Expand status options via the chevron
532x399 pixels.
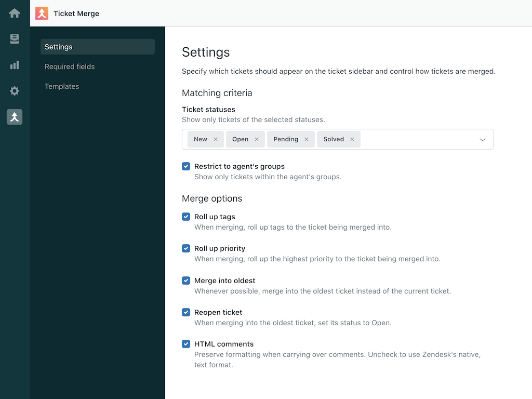point(482,139)
